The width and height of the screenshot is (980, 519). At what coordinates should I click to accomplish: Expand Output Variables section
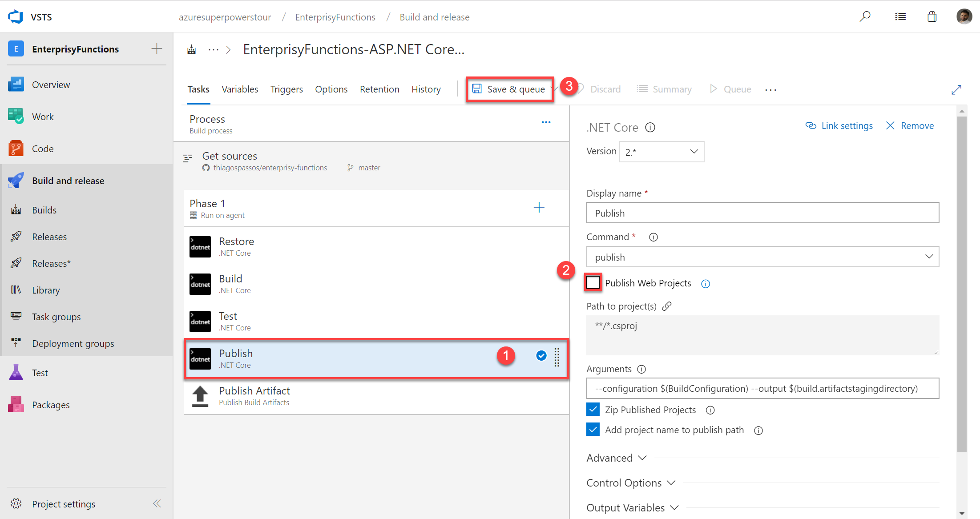click(633, 507)
